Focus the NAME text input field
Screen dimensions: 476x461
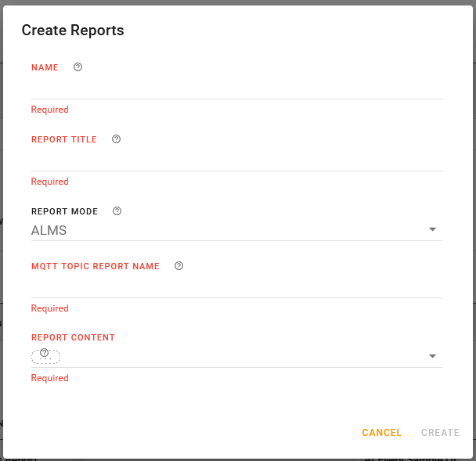(236, 88)
